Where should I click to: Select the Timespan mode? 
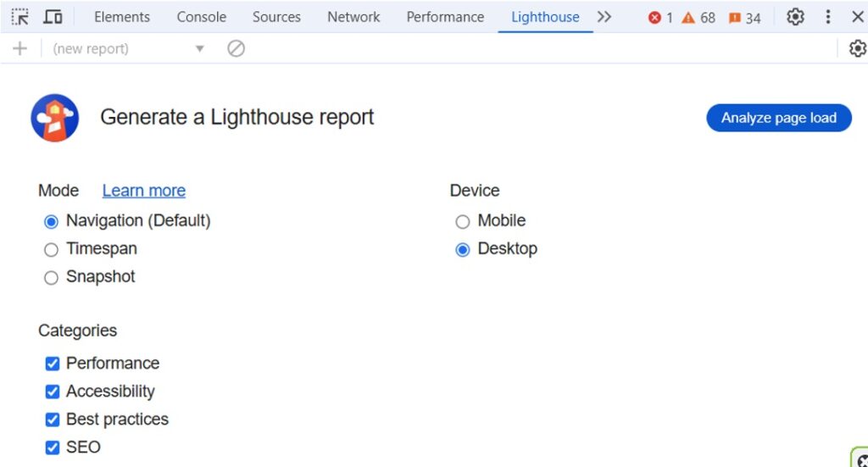51,250
